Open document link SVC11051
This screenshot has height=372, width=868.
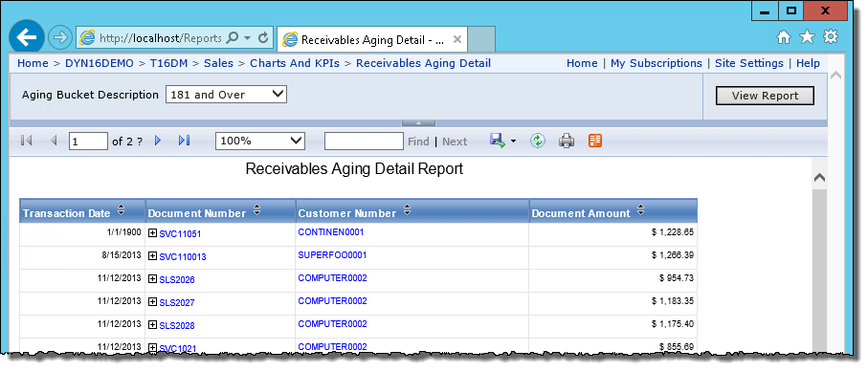(180, 233)
